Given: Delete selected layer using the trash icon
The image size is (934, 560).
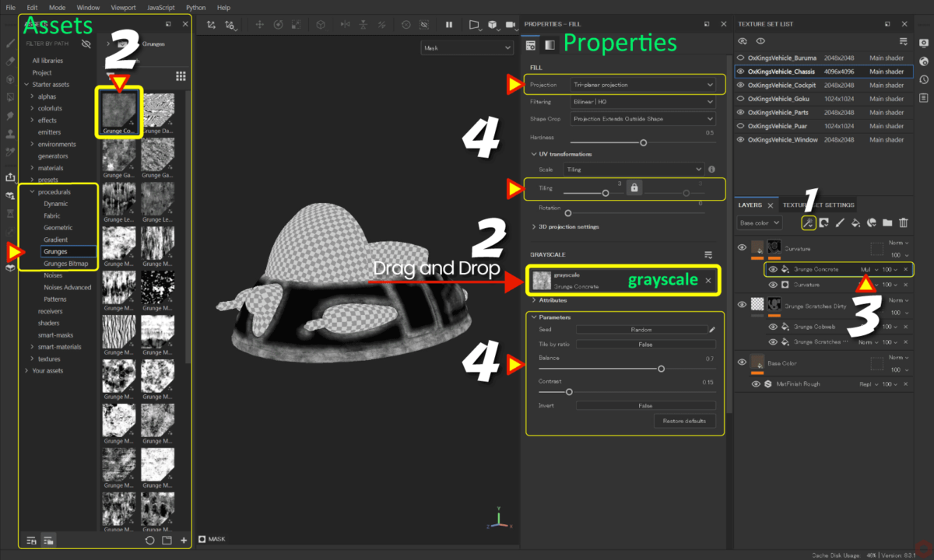Looking at the screenshot, I should (903, 222).
